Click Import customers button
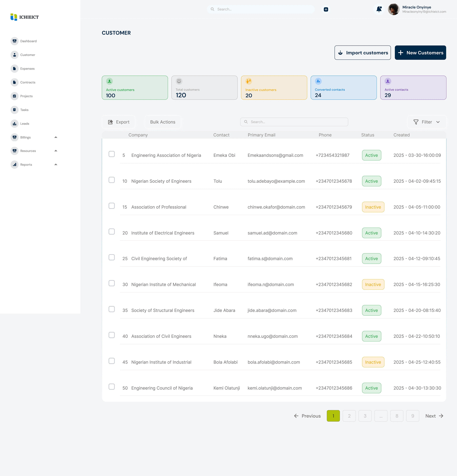457x476 pixels. [x=363, y=53]
